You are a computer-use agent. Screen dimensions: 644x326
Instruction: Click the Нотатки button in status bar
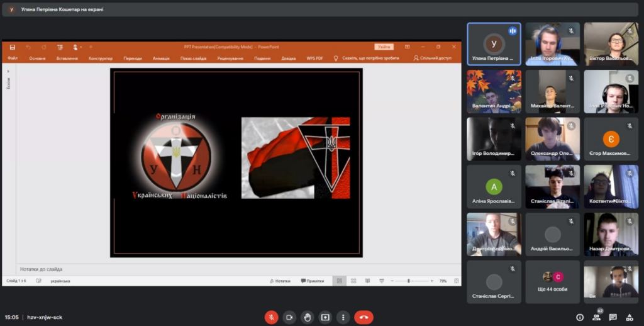[280, 281]
